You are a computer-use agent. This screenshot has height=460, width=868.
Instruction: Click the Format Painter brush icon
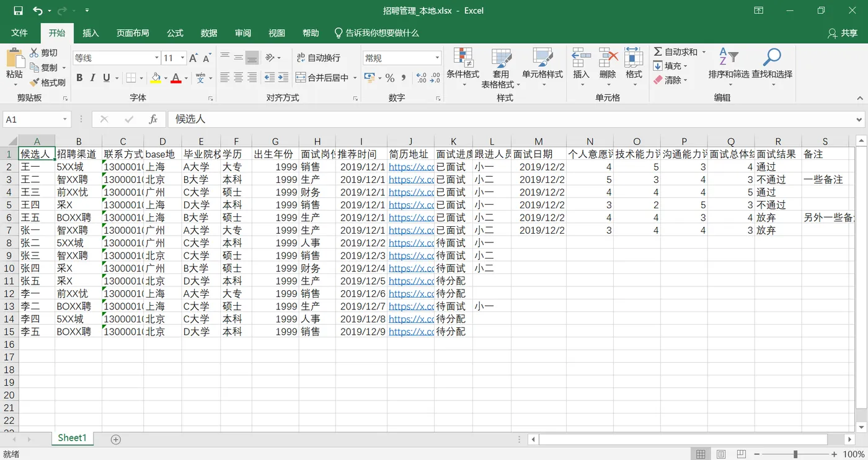35,82
